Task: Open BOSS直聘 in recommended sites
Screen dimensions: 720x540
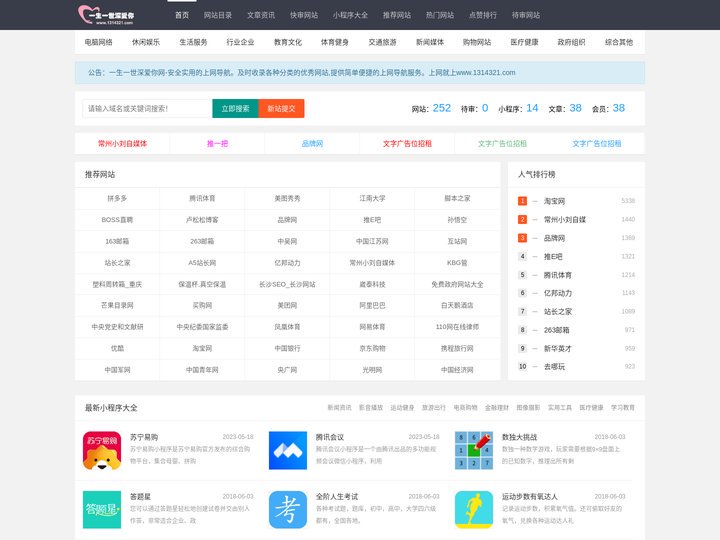Action: [117, 220]
